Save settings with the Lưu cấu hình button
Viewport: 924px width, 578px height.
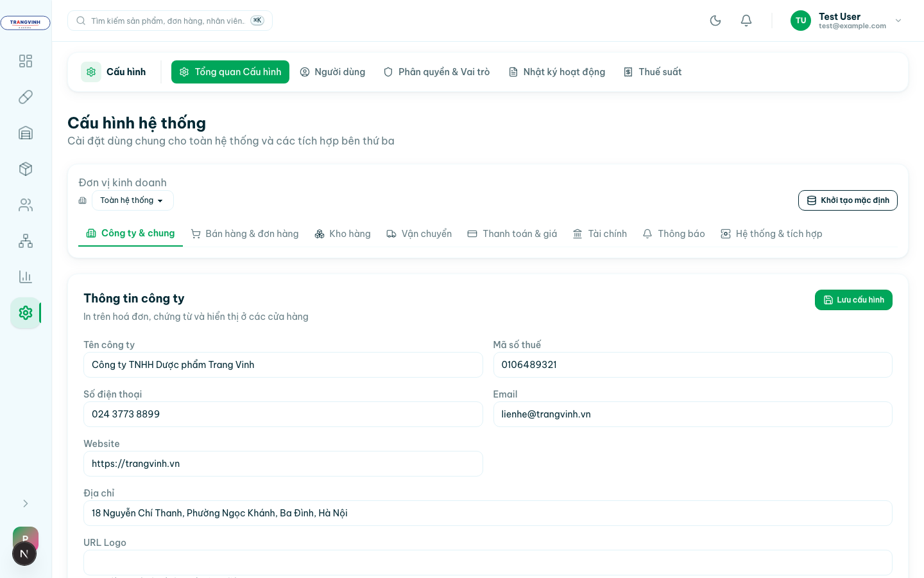(853, 300)
